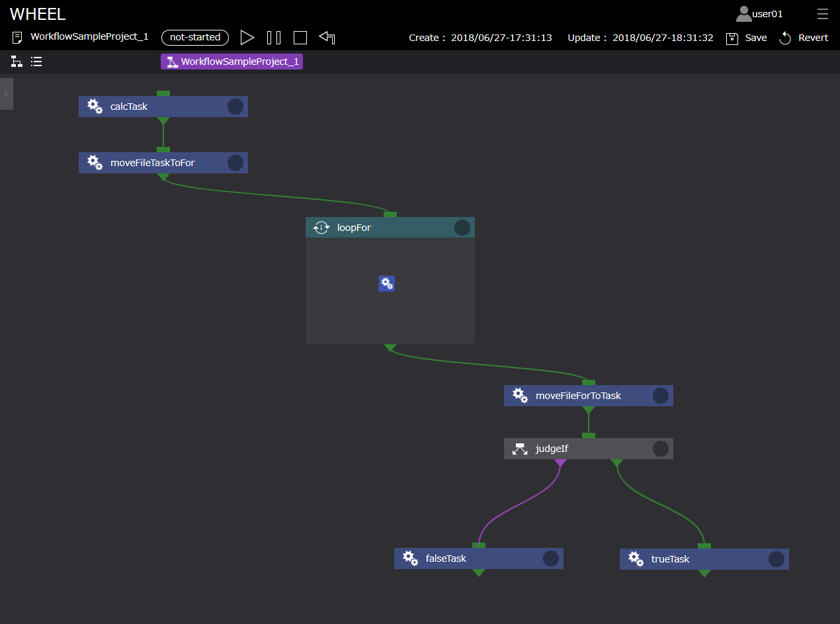Click the loopFor loop icon
The height and width of the screenshot is (624, 840).
321,228
